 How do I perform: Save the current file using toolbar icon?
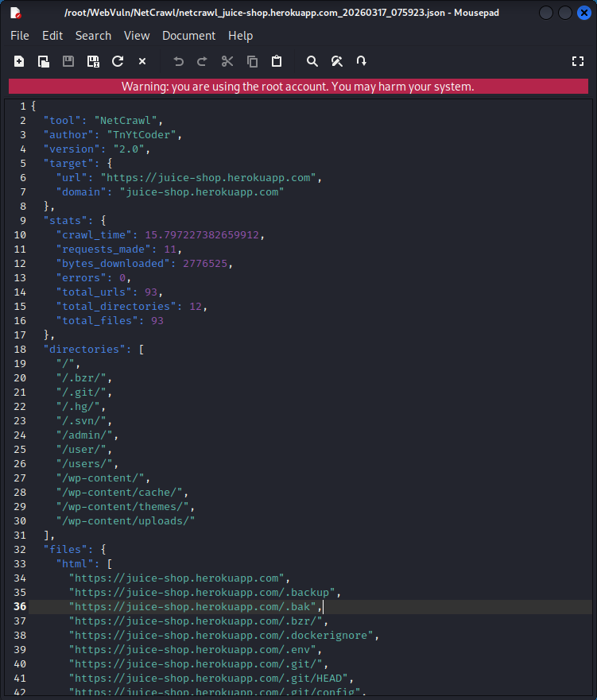[x=68, y=61]
